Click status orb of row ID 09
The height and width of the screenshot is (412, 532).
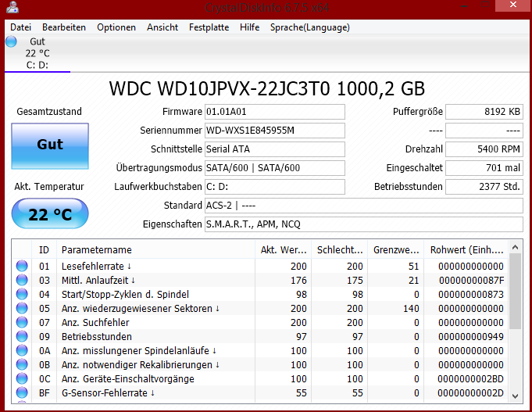pos(22,337)
